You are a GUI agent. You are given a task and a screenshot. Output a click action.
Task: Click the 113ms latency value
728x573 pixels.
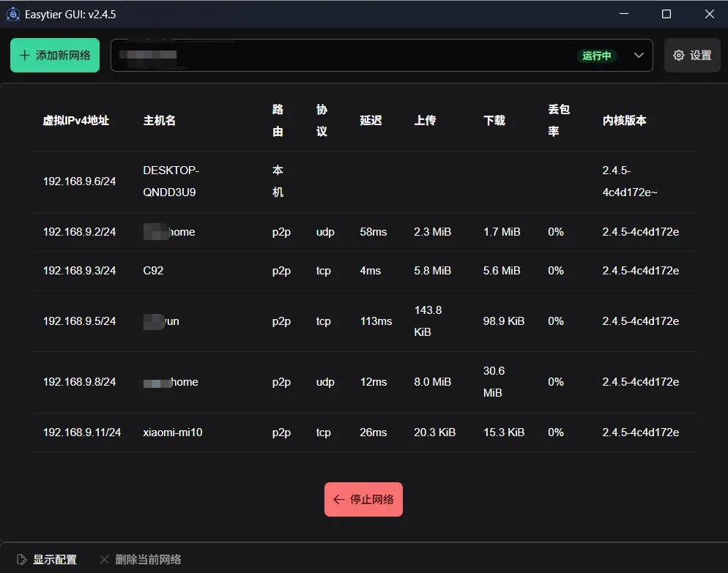376,321
